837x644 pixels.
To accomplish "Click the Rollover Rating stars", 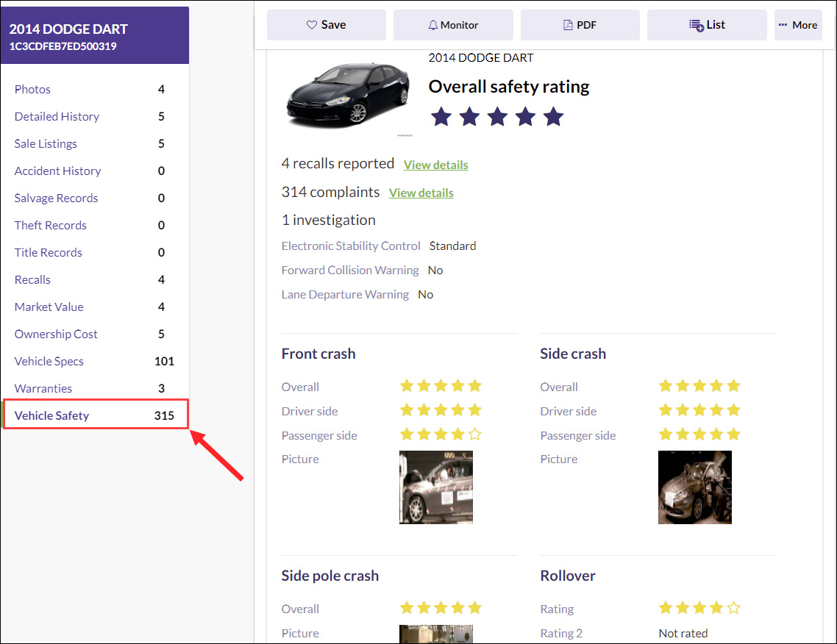I will pyautogui.click(x=699, y=608).
